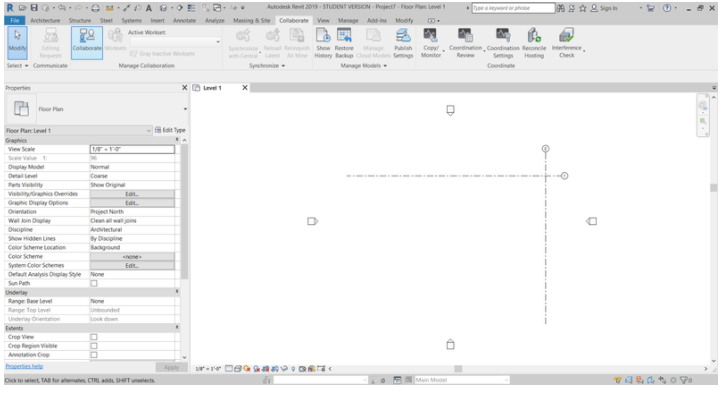This screenshot has height=394, width=723.
Task: Tick the Crop View checkbox
Action: click(x=94, y=337)
